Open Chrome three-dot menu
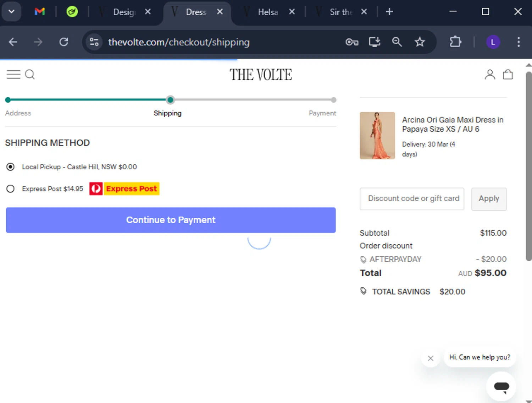 [x=519, y=42]
